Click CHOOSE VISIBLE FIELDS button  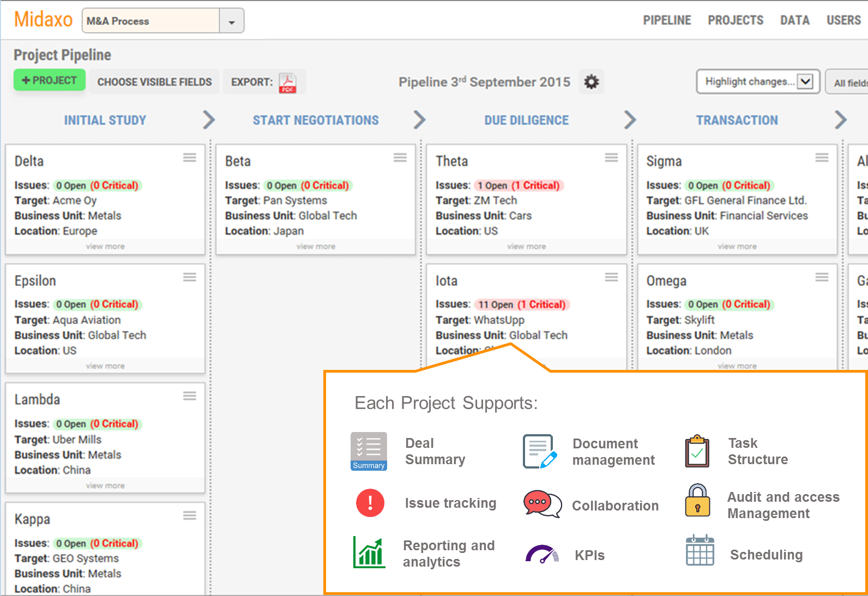coord(154,82)
